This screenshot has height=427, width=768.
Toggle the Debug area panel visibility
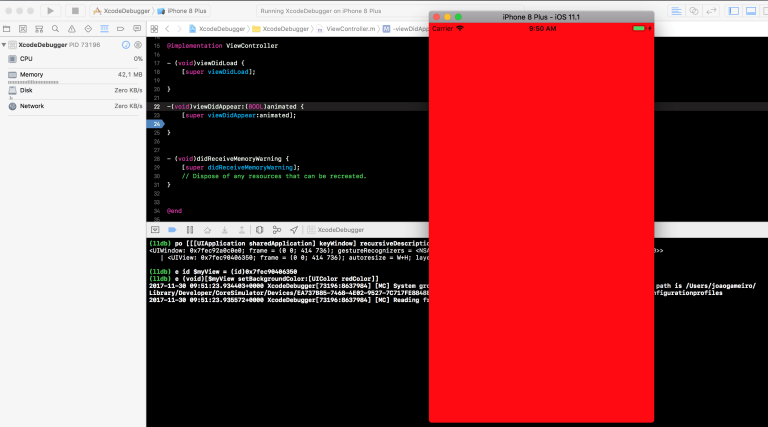(x=751, y=11)
